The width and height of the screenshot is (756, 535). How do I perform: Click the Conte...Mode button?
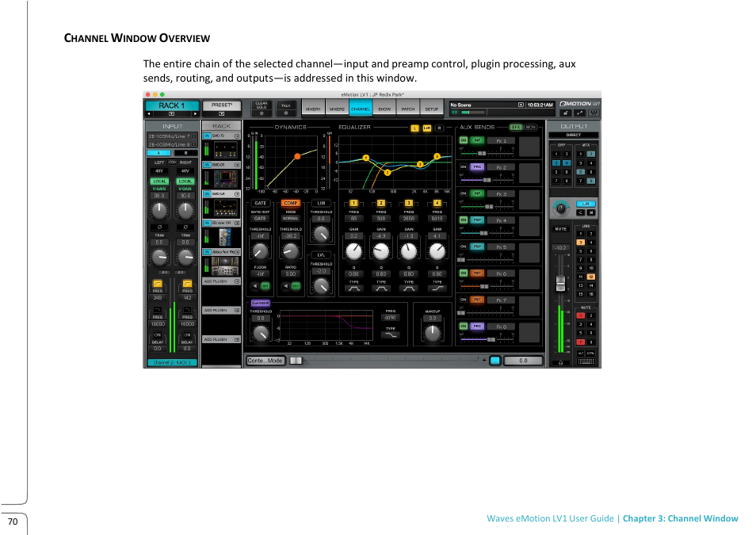tap(265, 361)
